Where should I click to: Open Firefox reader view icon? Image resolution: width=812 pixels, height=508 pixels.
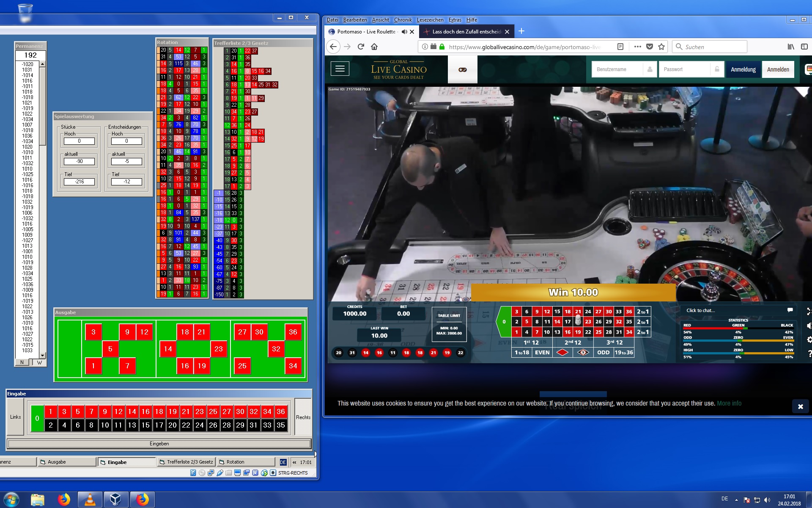click(620, 47)
